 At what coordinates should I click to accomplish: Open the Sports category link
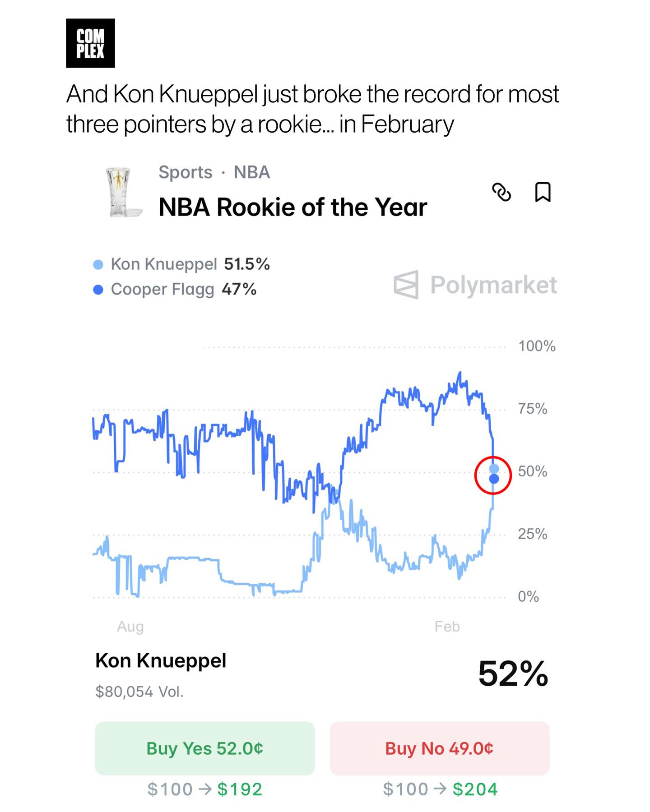coord(185,172)
